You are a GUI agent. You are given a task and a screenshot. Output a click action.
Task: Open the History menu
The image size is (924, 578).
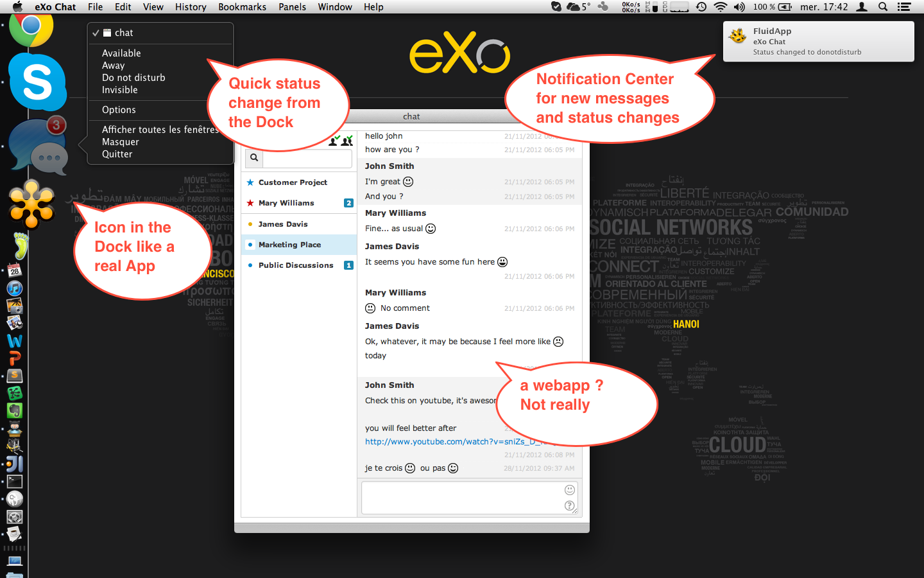tap(191, 7)
